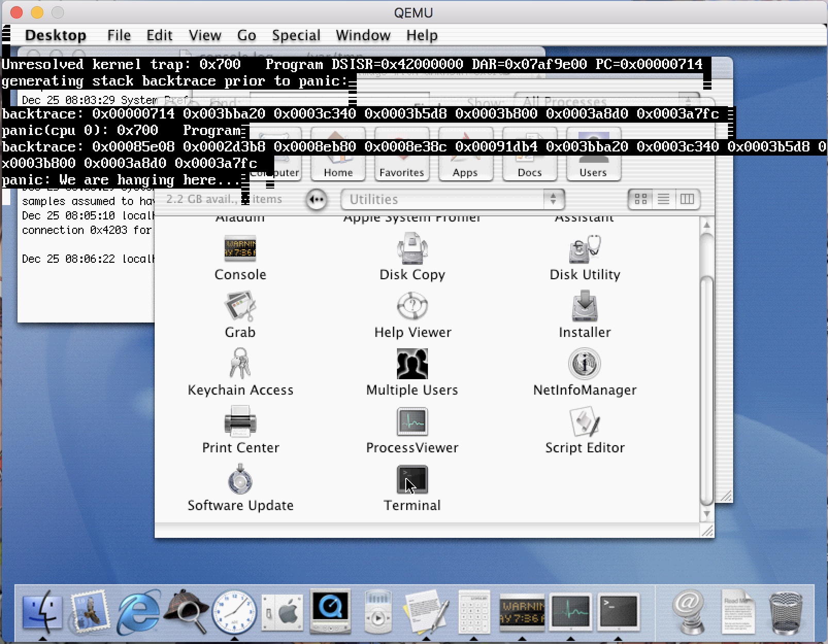The width and height of the screenshot is (828, 644).
Task: Click ProcessViewer icon in the Dock
Action: click(x=570, y=612)
